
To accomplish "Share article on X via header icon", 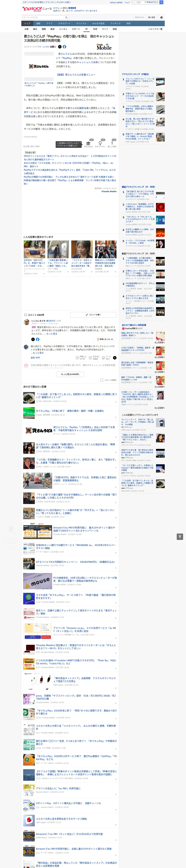I will [x=60, y=47].
